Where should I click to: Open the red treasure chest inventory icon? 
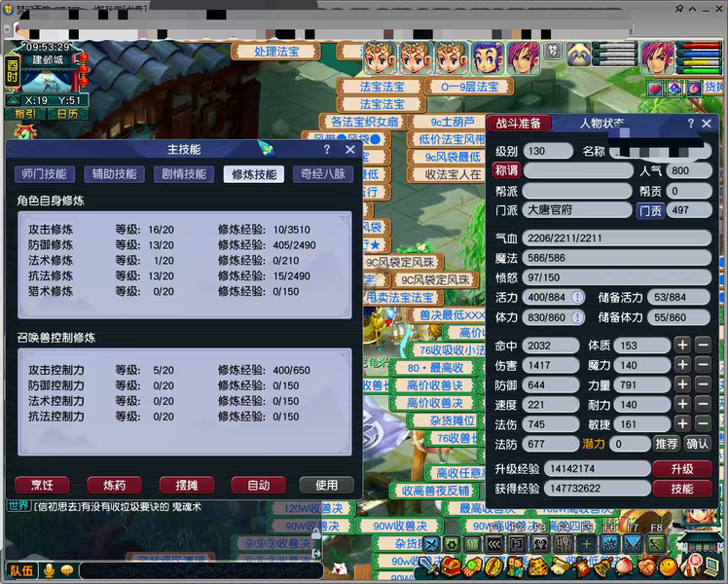451,566
